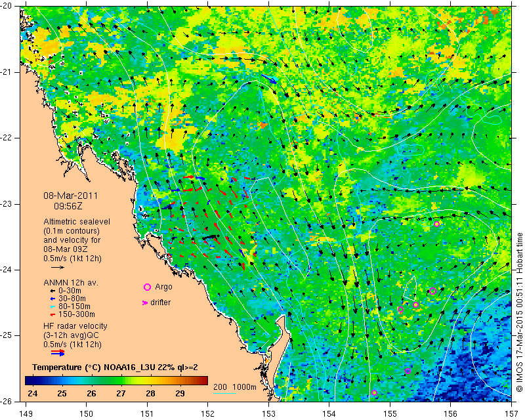The width and height of the screenshot is (525, 420).
Task: Click the black altimetric velocity scale arrow
Action: click(58, 267)
